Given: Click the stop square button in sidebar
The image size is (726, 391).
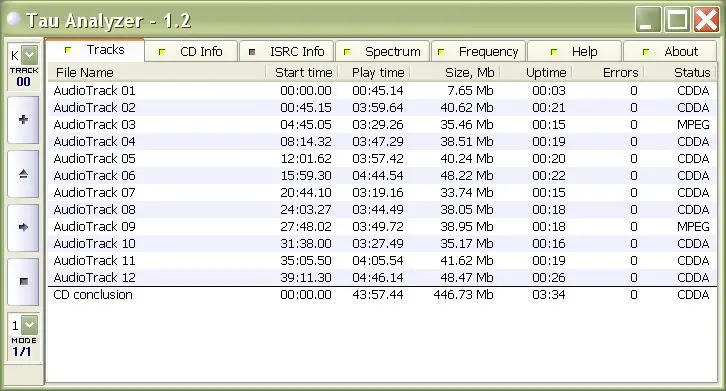Looking at the screenshot, I should 23,281.
